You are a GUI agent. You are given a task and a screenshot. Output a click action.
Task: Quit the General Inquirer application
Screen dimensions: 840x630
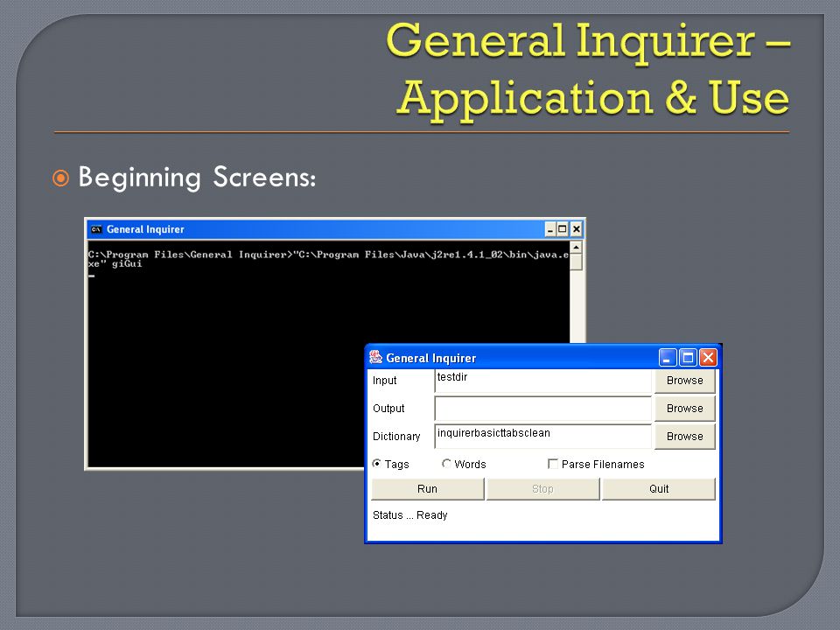[659, 488]
